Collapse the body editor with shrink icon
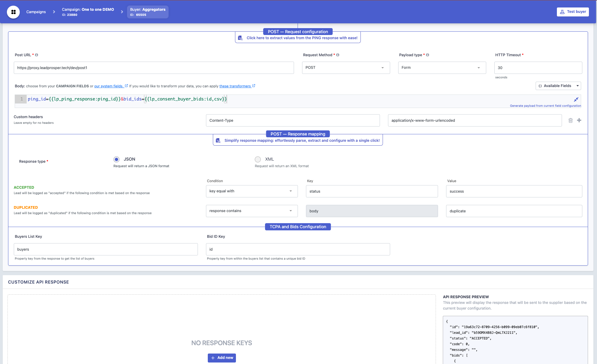597x364 pixels. coord(576,99)
